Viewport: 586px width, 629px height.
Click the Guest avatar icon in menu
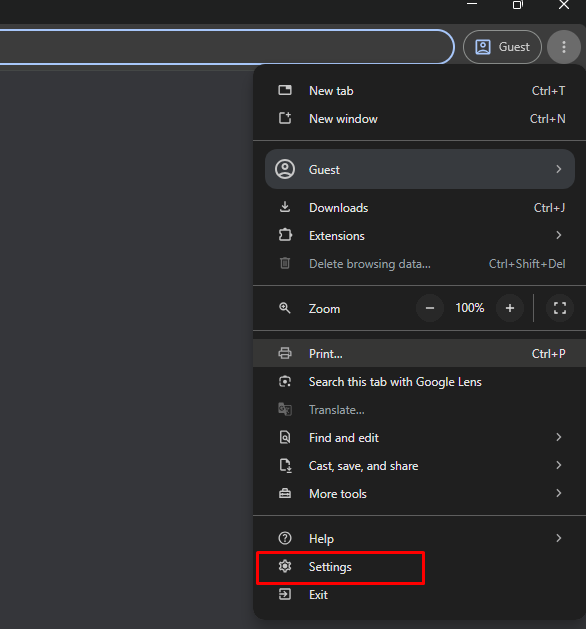click(x=285, y=169)
